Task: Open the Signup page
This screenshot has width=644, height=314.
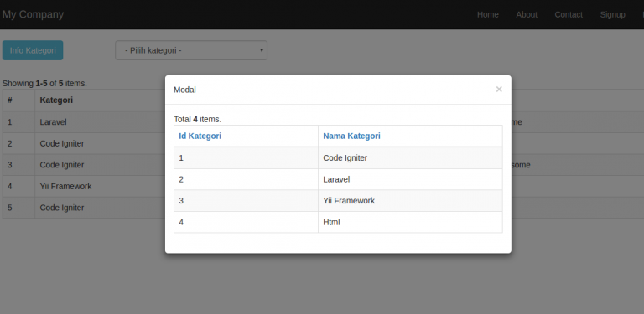Action: (x=612, y=15)
